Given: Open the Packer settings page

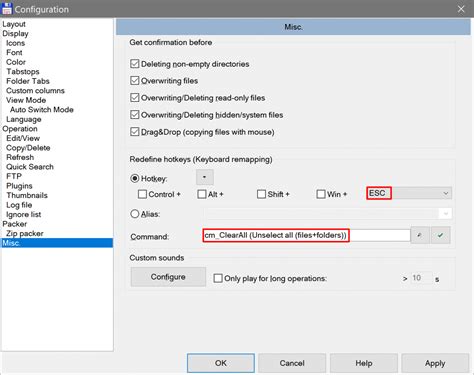Looking at the screenshot, I should click(15, 224).
